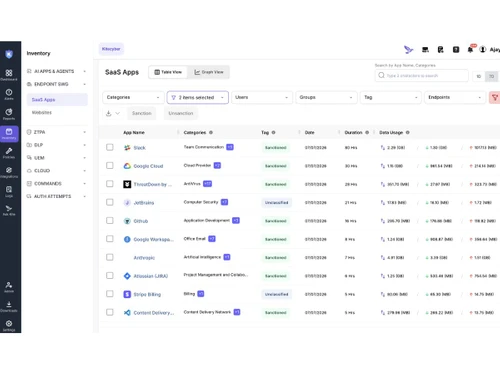The width and height of the screenshot is (500, 375).
Task: Click the Unsanction button
Action: click(181, 113)
